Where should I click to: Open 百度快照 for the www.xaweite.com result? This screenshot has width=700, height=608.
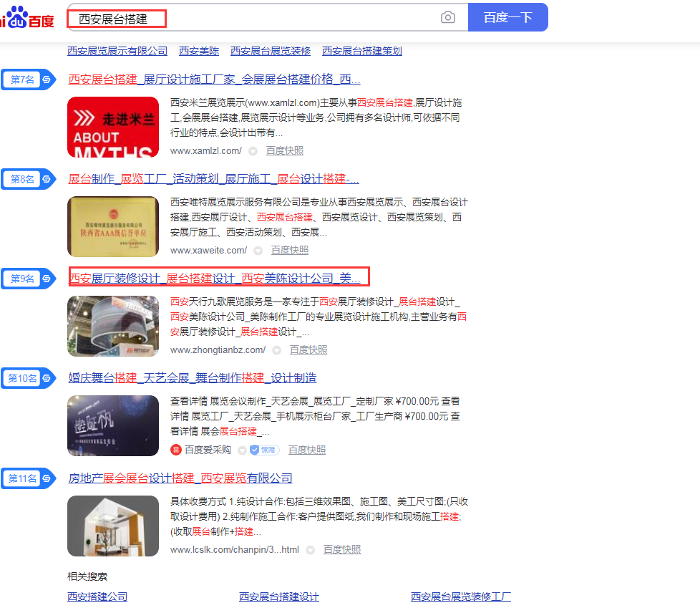290,251
